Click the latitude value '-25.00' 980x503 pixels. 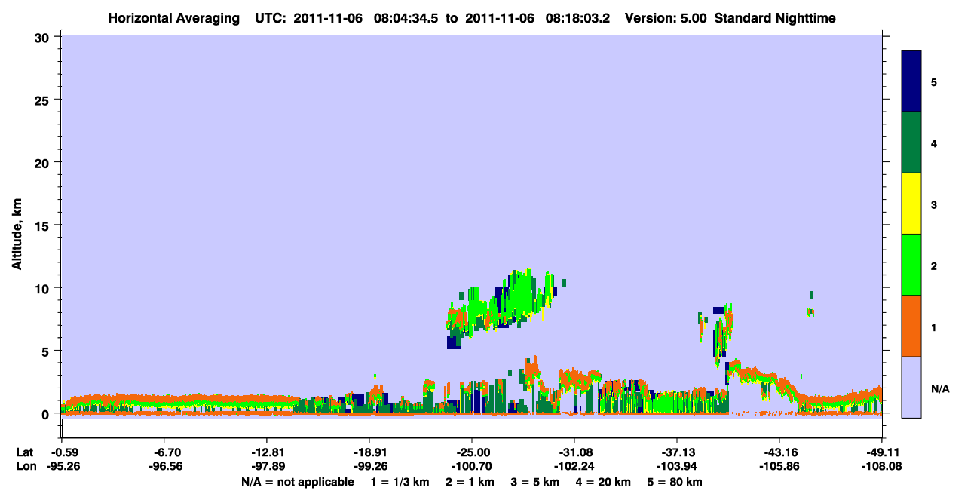(x=472, y=452)
